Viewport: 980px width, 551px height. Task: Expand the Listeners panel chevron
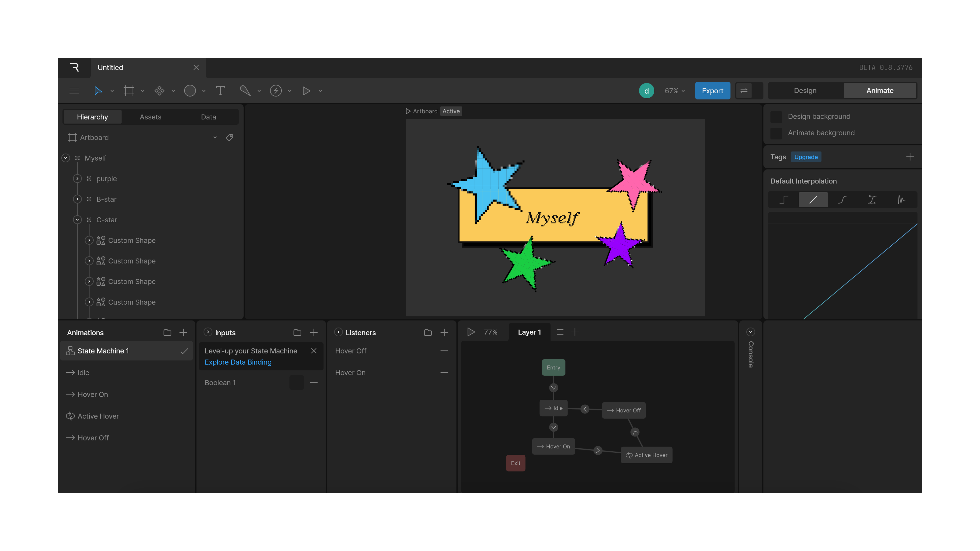[x=338, y=332]
